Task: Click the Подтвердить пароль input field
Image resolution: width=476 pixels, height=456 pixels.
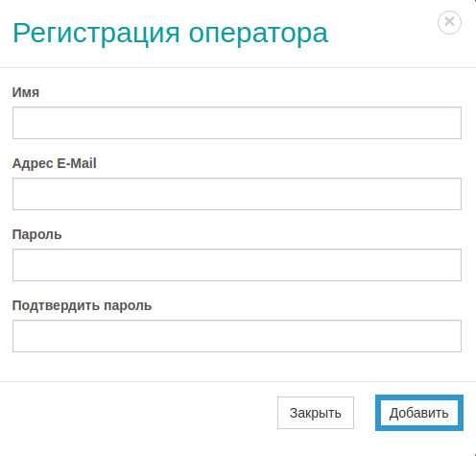Action: click(237, 336)
